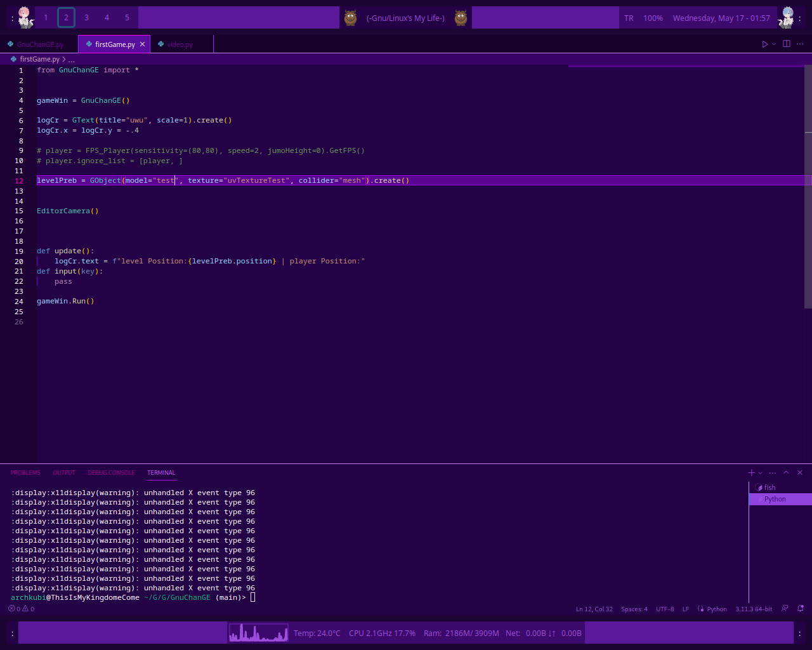Click Ln 12, Col 32 to go to line
The image size is (812, 650).
(x=594, y=609)
